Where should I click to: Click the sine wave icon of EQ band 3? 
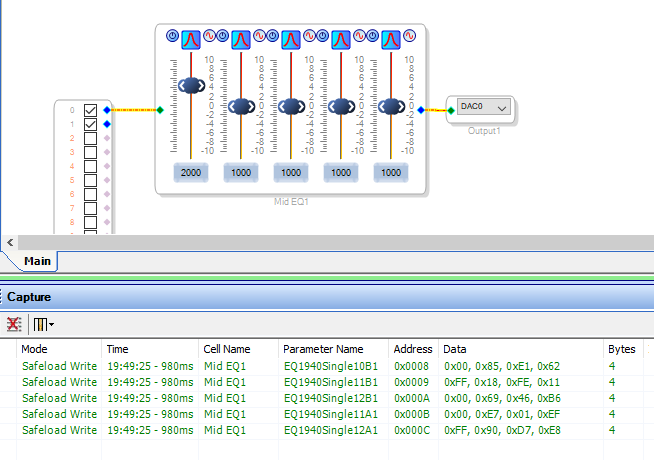click(x=309, y=36)
